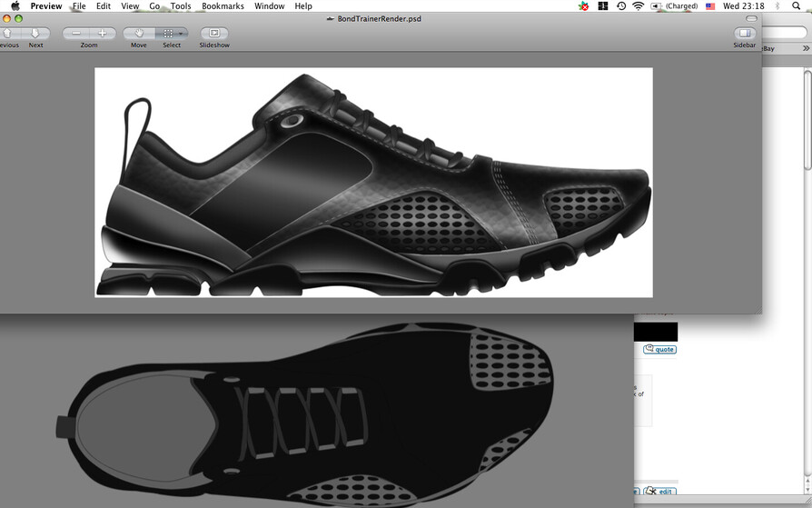Choose the rectangular Select tool
Image resolution: width=812 pixels, height=508 pixels.
point(167,34)
